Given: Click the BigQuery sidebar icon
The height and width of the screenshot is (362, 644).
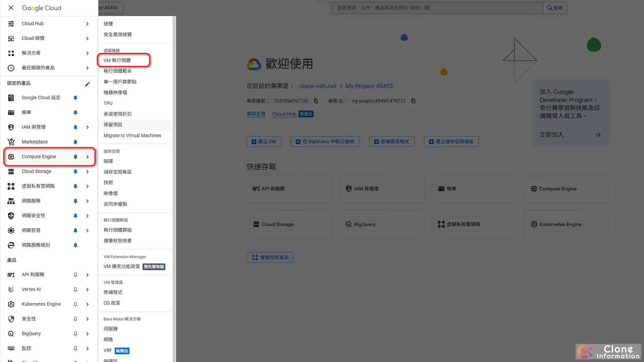Looking at the screenshot, I should 11,334.
